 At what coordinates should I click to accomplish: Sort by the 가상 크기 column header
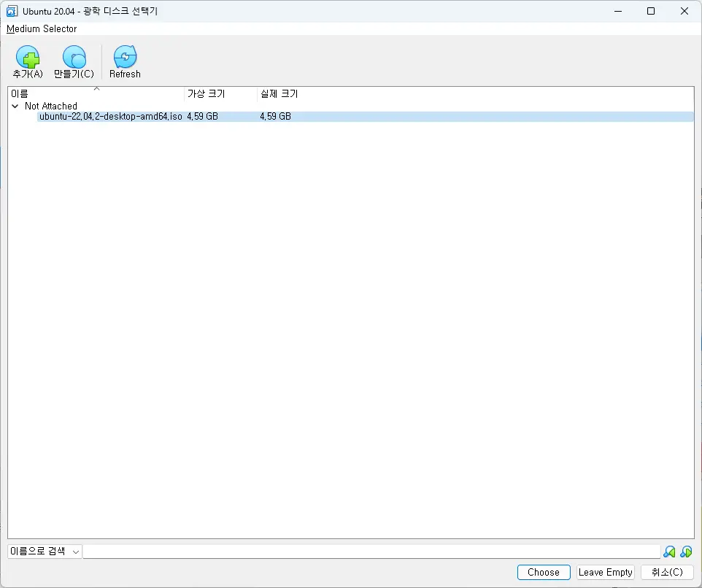(x=220, y=93)
